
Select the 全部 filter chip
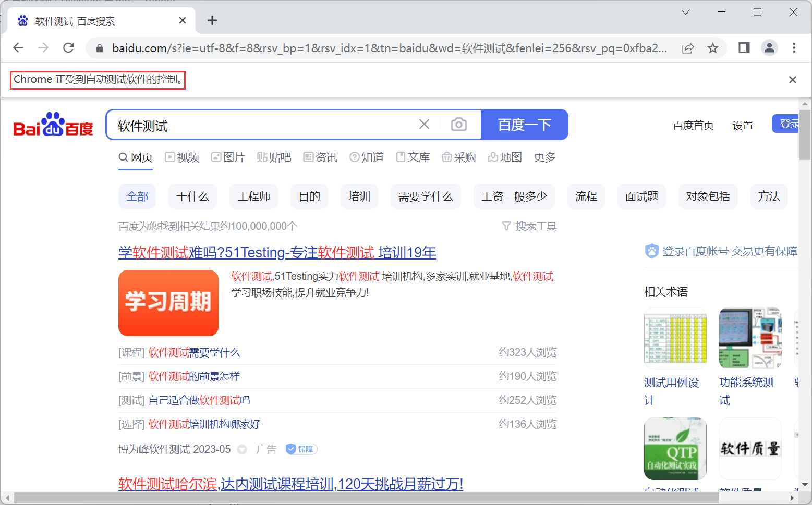click(x=137, y=196)
